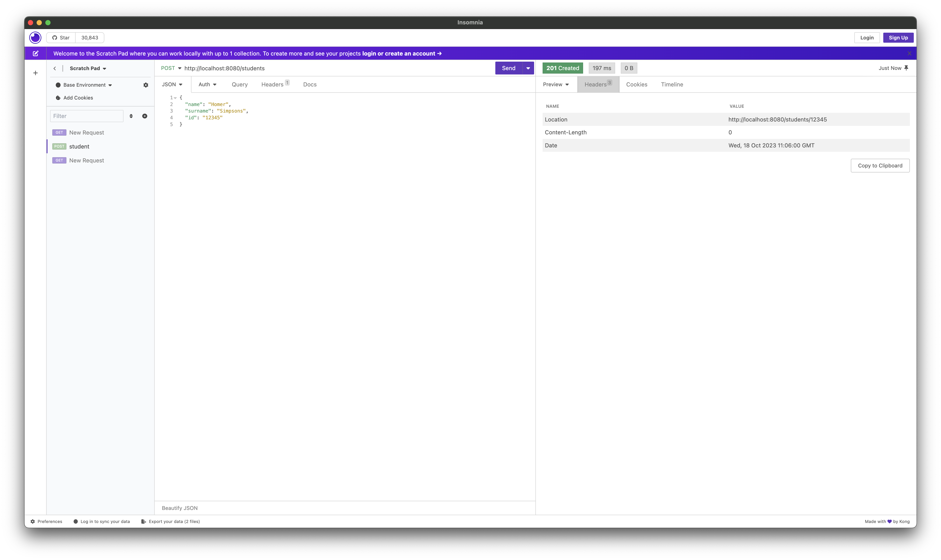
Task: Open the Scratch Pad dropdown
Action: point(88,68)
